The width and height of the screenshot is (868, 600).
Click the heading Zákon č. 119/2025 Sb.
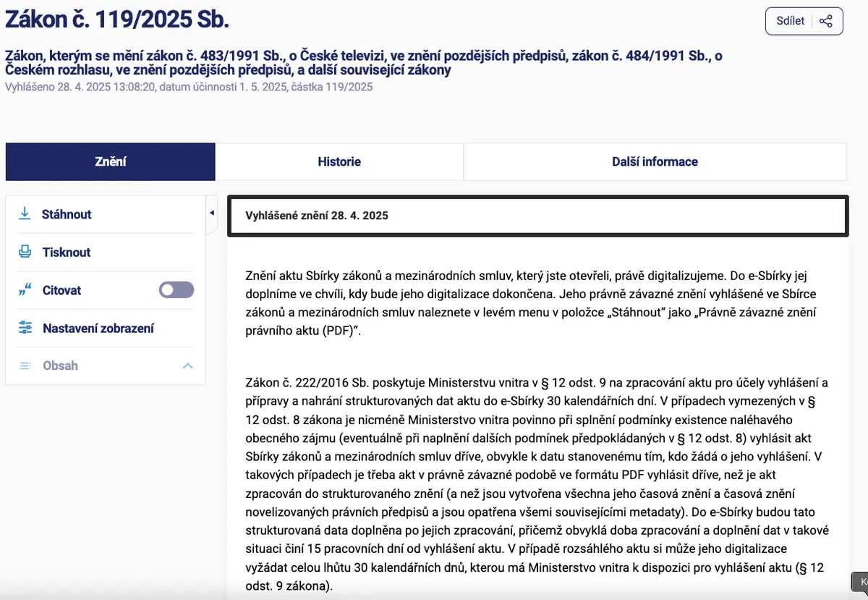117,20
